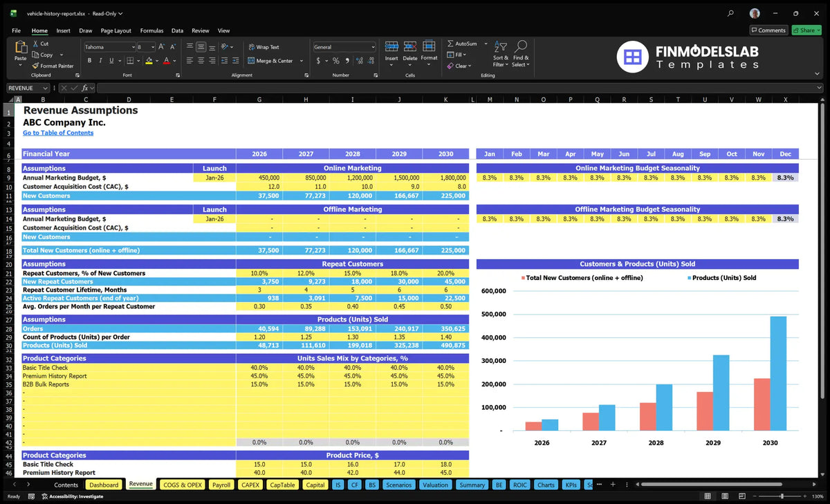Open the Name Box dropdown showing REVENUE
This screenshot has width=830, height=504.
[46, 88]
